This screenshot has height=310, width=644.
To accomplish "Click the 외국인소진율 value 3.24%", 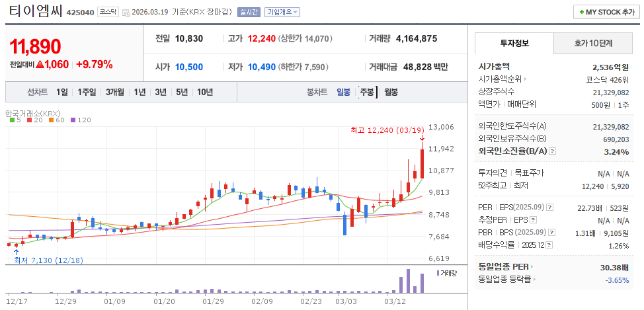I will pyautogui.click(x=616, y=152).
